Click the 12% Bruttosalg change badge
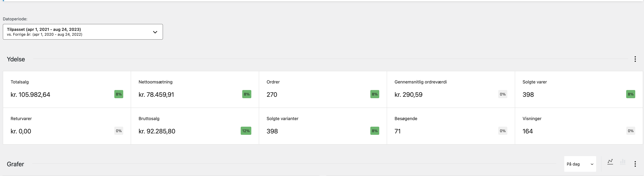Image resolution: width=644 pixels, height=176 pixels. (246, 131)
